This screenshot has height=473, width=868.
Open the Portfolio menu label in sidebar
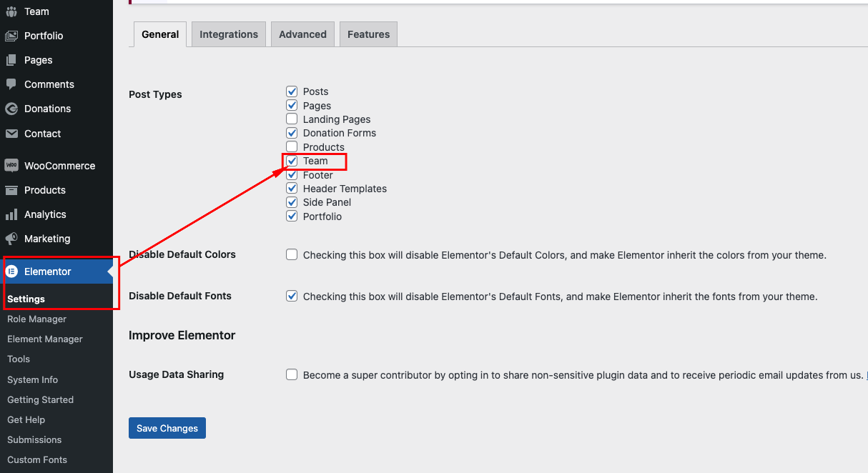pos(44,36)
